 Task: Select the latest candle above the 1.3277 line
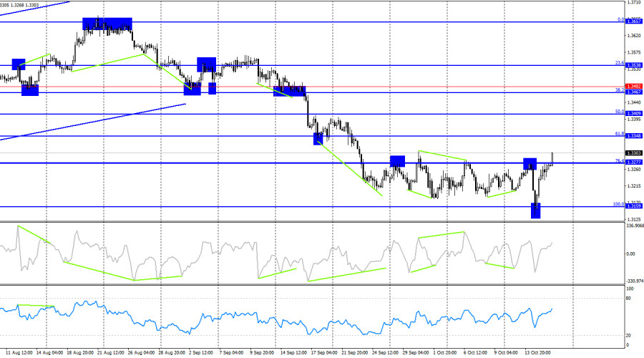point(552,158)
